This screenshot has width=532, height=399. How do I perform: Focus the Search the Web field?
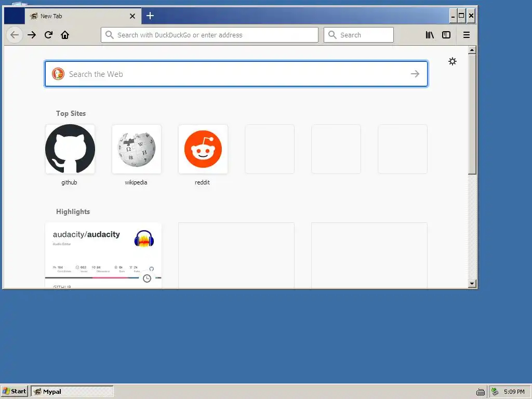click(236, 74)
